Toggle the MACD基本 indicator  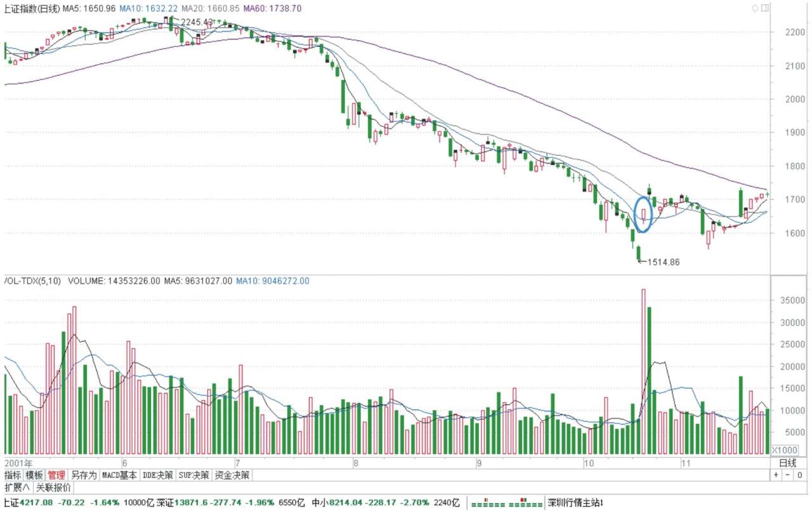pos(119,475)
